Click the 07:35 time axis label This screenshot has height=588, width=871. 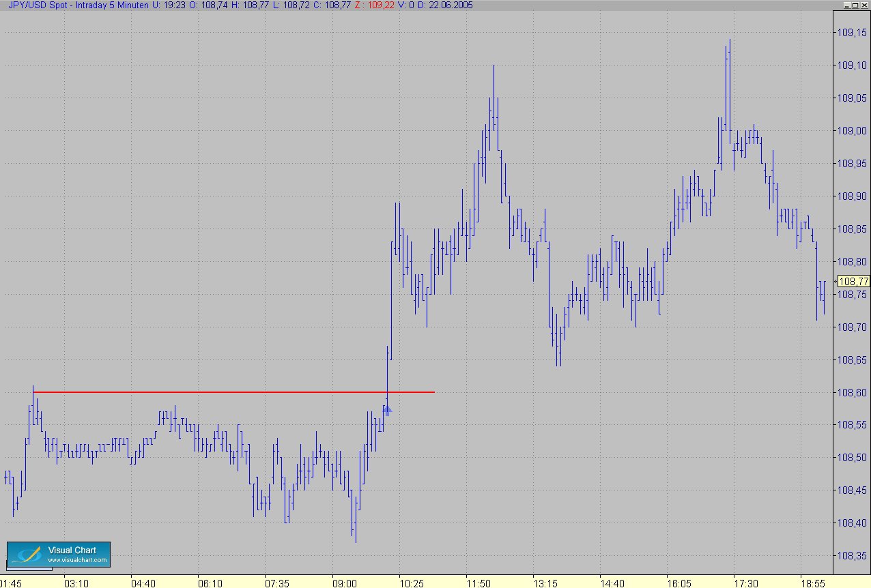pos(277,583)
